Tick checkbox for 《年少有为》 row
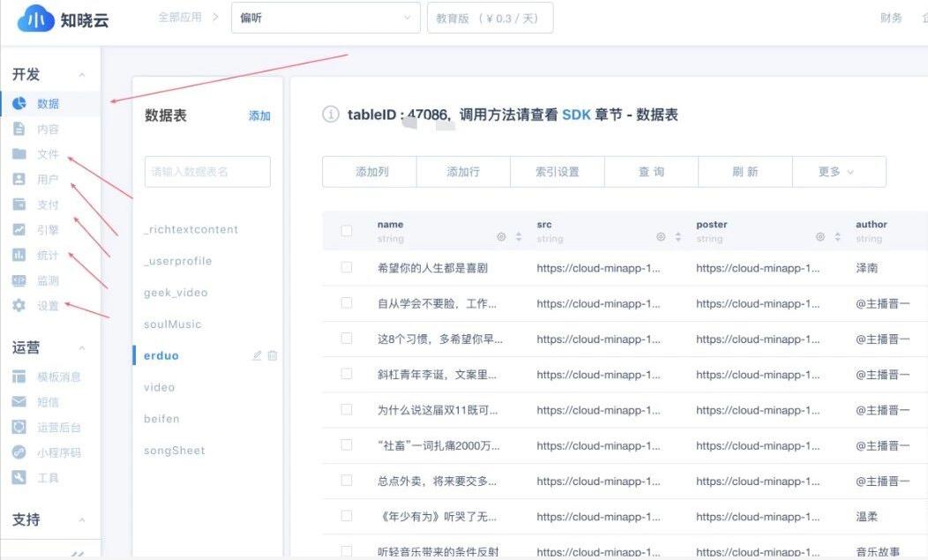The height and width of the screenshot is (560, 928). pyautogui.click(x=347, y=517)
